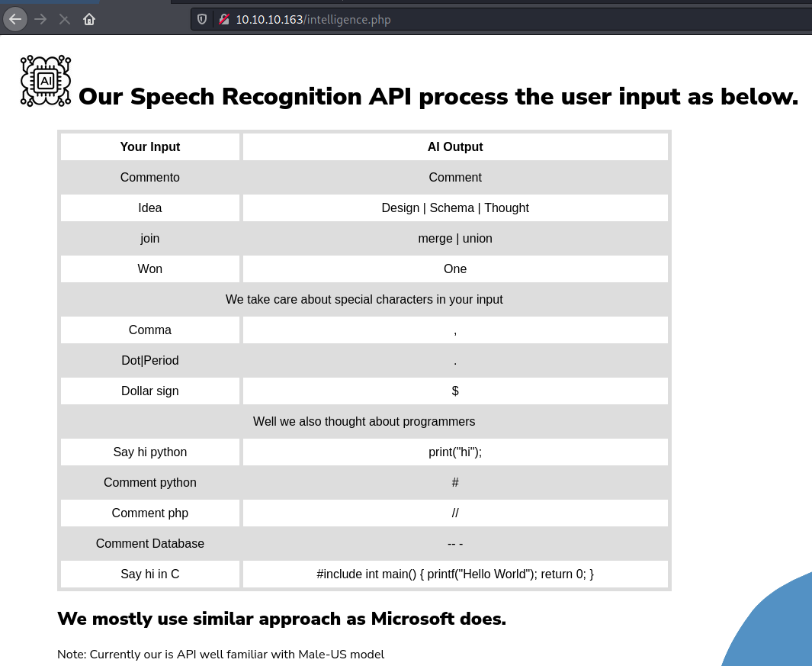Viewport: 812px width, 666px height.
Task: Click the forward navigation arrow
Action: [40, 20]
